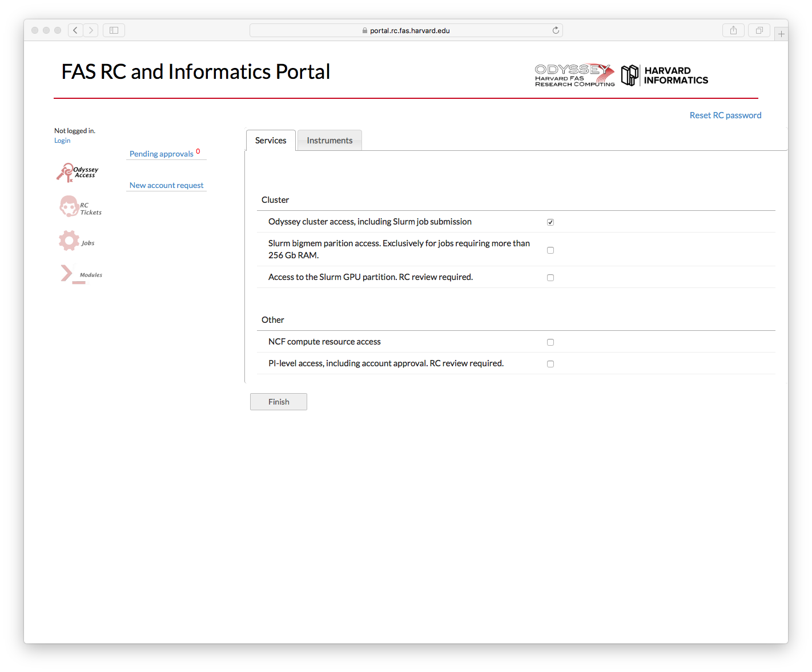Open the New account request link
812x672 pixels.
(x=166, y=185)
